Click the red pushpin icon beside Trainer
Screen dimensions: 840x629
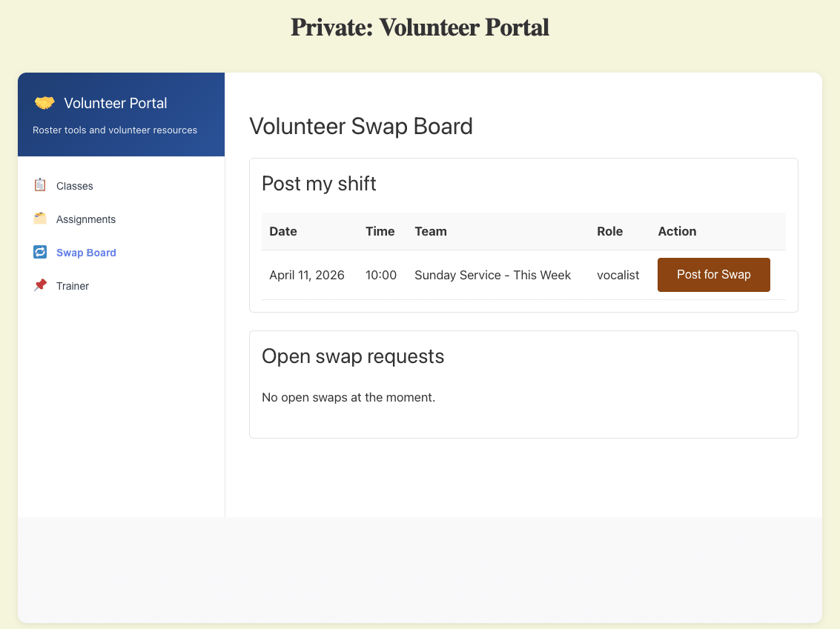40,285
